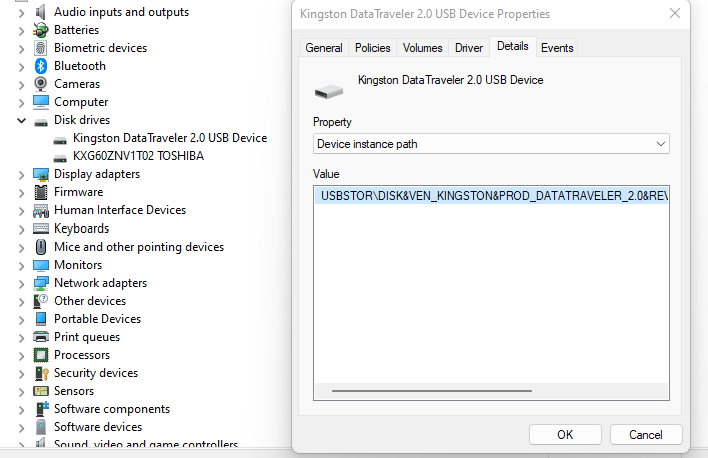This screenshot has width=708, height=458.
Task: Select the Sensors label
Action: 74,391
